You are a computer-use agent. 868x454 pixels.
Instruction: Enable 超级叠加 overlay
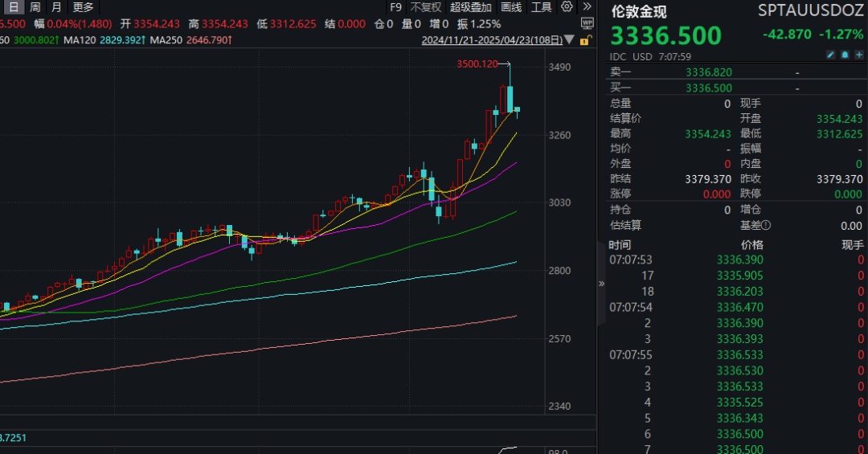[470, 7]
